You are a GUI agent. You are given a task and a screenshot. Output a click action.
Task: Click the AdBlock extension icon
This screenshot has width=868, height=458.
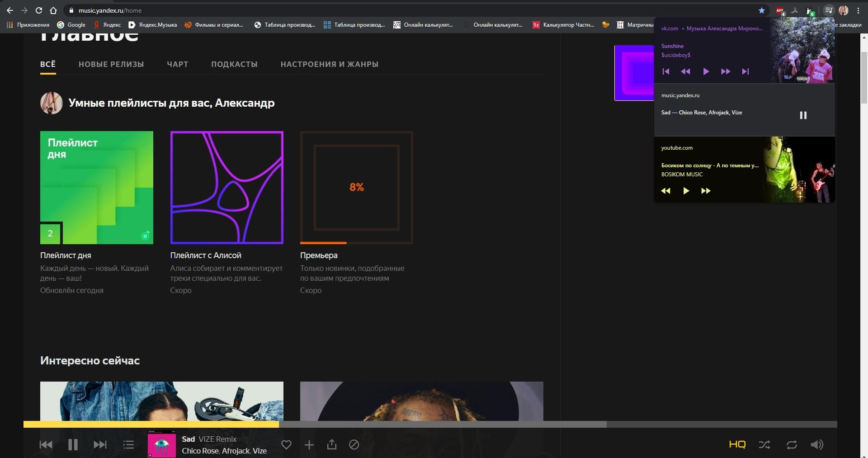click(780, 11)
